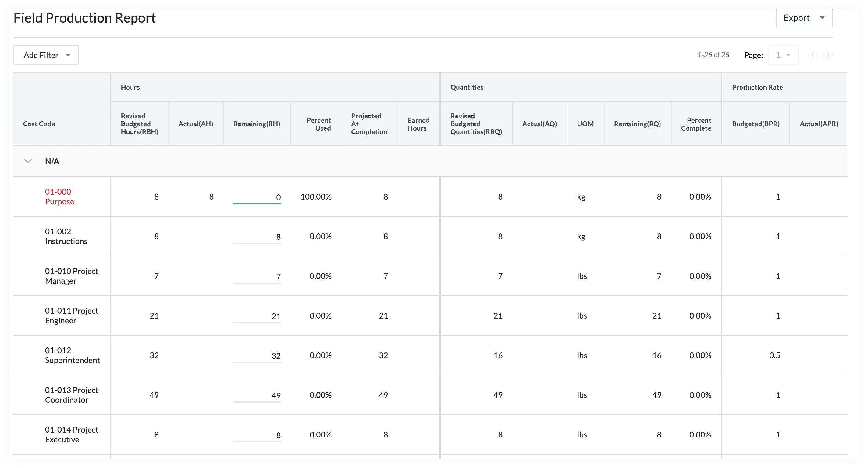Viewport: 868px width, 468px height.
Task: Open the Add Filter dropdown
Action: pos(46,55)
